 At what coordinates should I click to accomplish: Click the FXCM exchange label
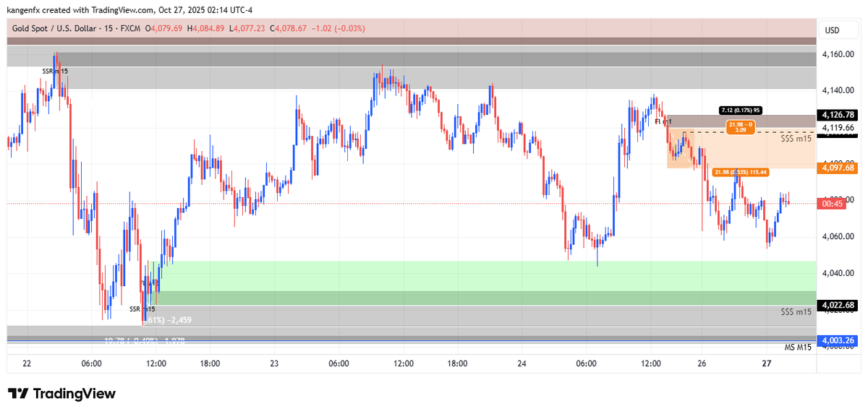132,28
